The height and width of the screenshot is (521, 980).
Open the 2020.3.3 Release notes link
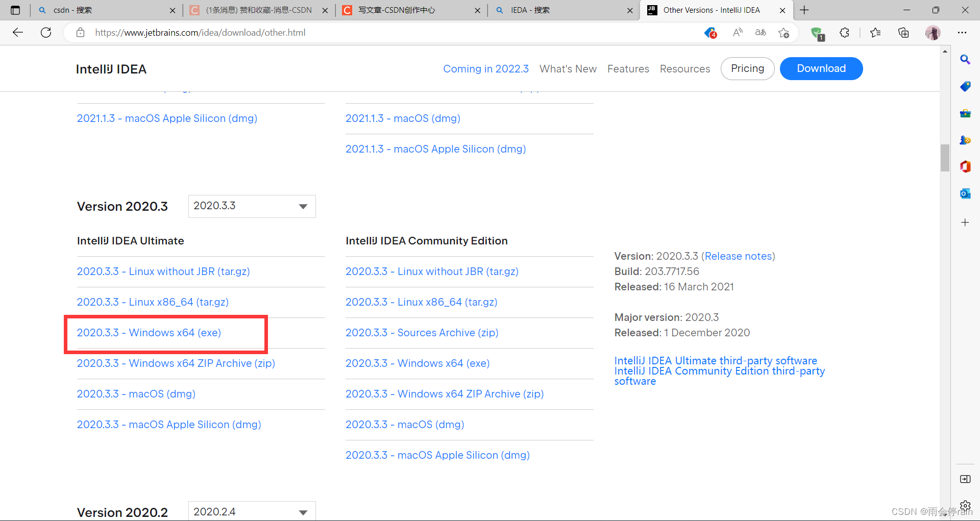point(738,256)
